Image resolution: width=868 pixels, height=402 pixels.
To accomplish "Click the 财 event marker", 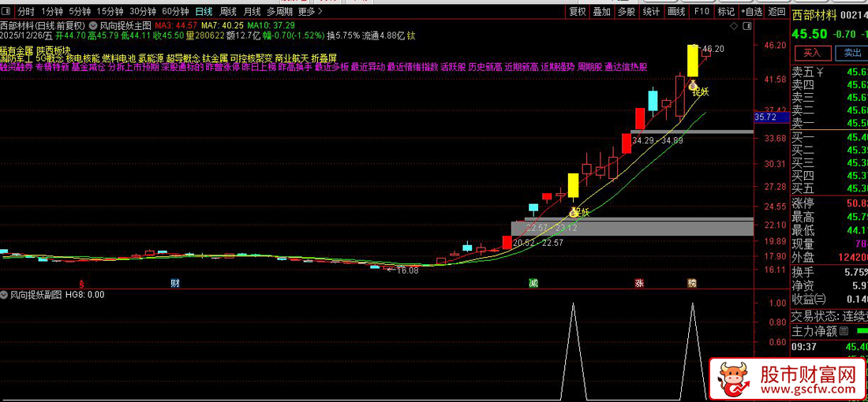I will (x=175, y=284).
